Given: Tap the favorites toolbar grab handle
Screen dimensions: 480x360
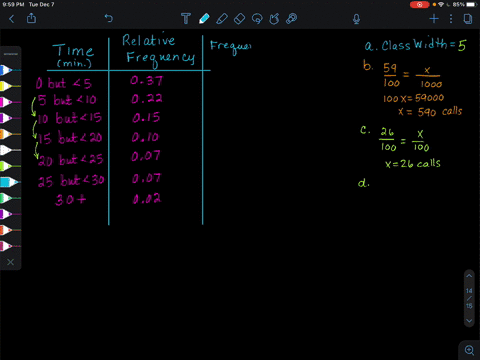Looking at the screenshot, I should [10, 54].
